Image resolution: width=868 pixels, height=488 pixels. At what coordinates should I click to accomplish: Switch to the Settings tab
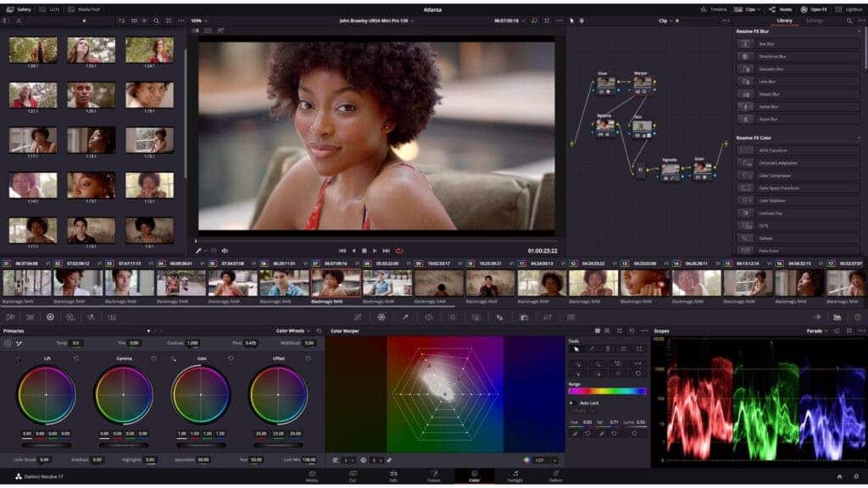(814, 19)
